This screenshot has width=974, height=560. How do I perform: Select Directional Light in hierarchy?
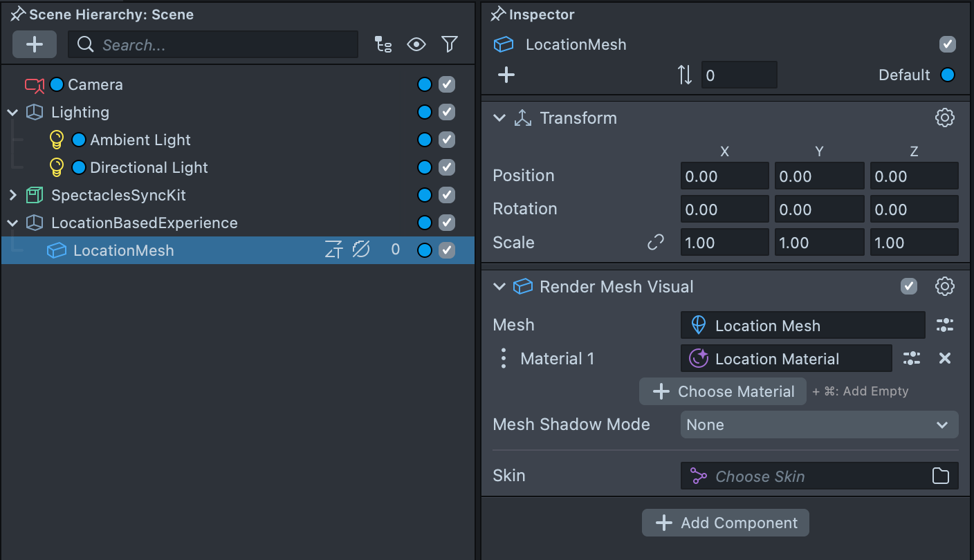point(149,167)
